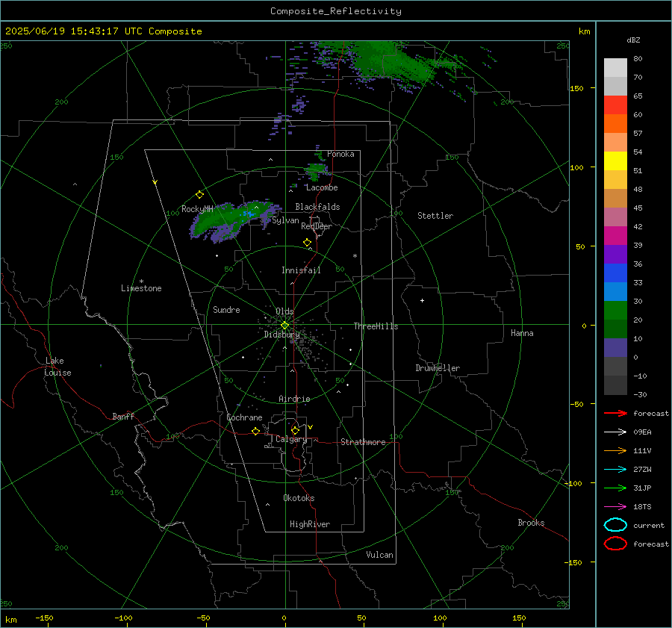Click the Composite_Reflectivity title
Viewport: 672px width, 628px height.
click(336, 11)
